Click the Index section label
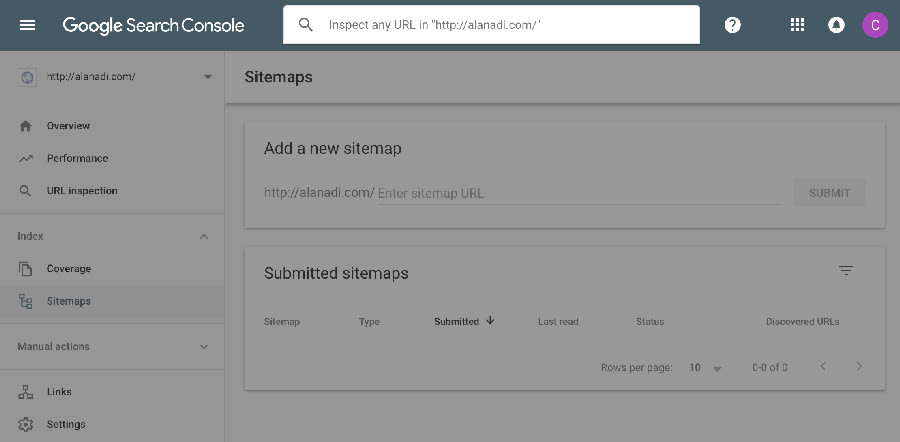Image resolution: width=900 pixels, height=442 pixels. click(x=30, y=236)
